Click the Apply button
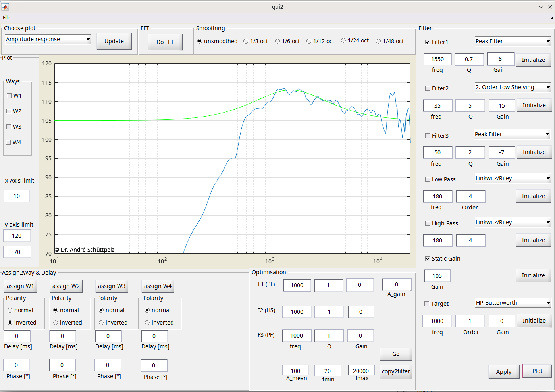 point(504,372)
